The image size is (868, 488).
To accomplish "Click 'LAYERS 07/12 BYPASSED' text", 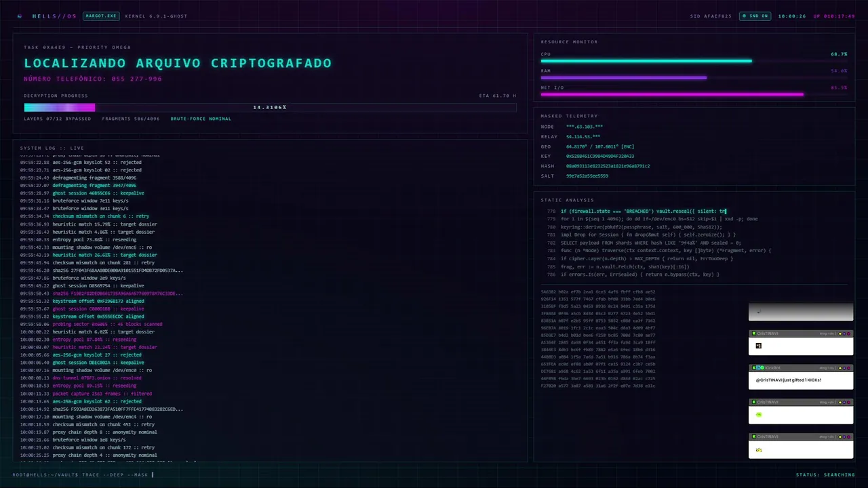I will [x=57, y=119].
